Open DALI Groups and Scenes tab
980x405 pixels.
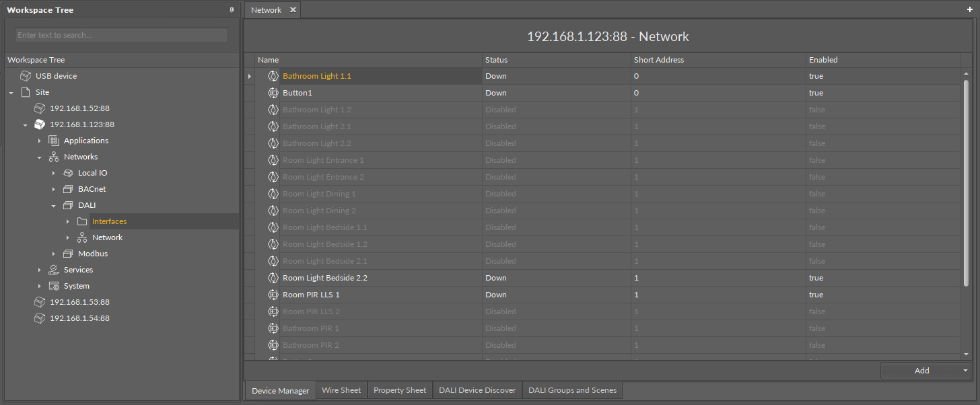tap(573, 390)
